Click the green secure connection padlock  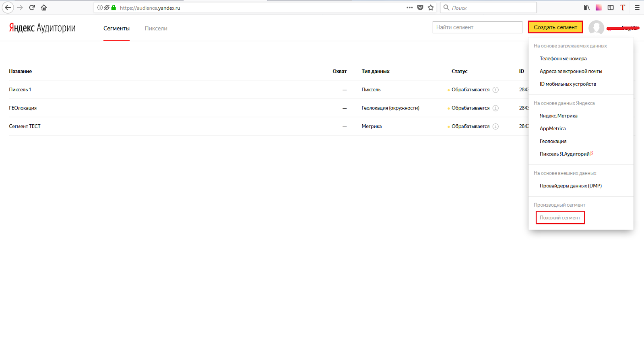(114, 8)
